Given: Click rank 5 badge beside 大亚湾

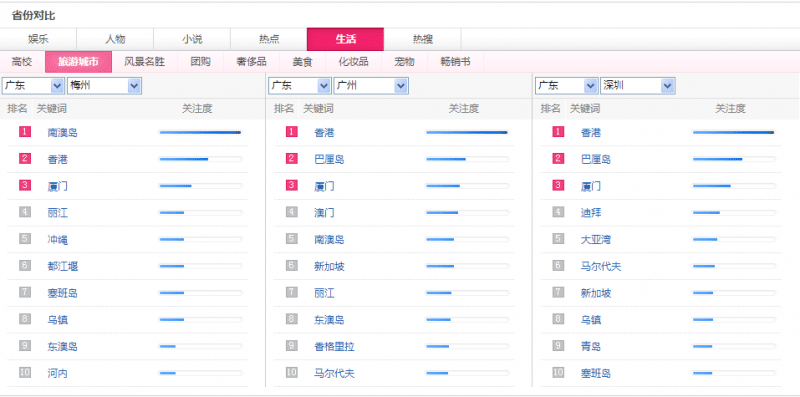Looking at the screenshot, I should 559,238.
